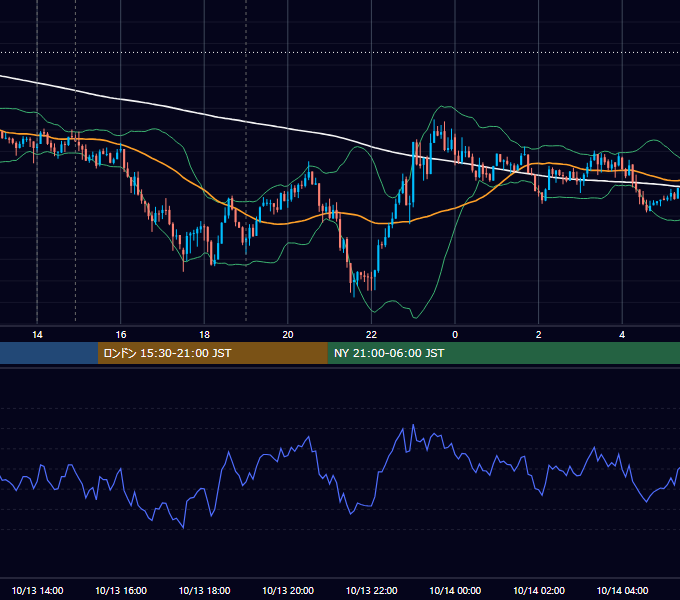
Task: Click the 10/13 16:00 time label
Action: click(x=121, y=590)
